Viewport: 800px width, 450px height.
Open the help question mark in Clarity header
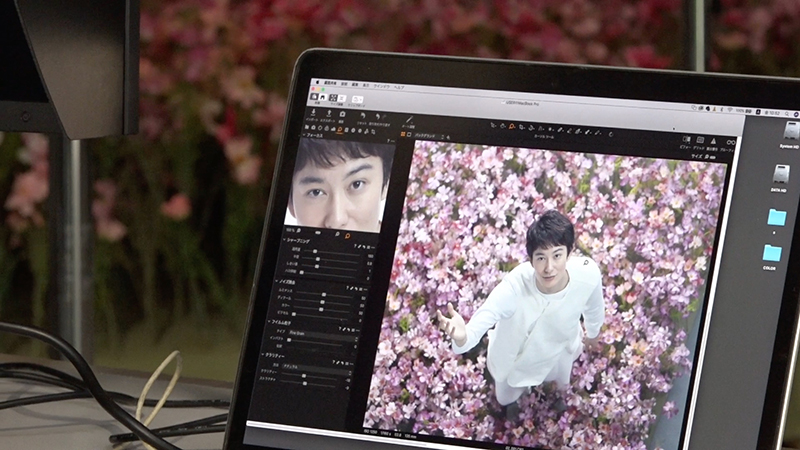click(334, 362)
